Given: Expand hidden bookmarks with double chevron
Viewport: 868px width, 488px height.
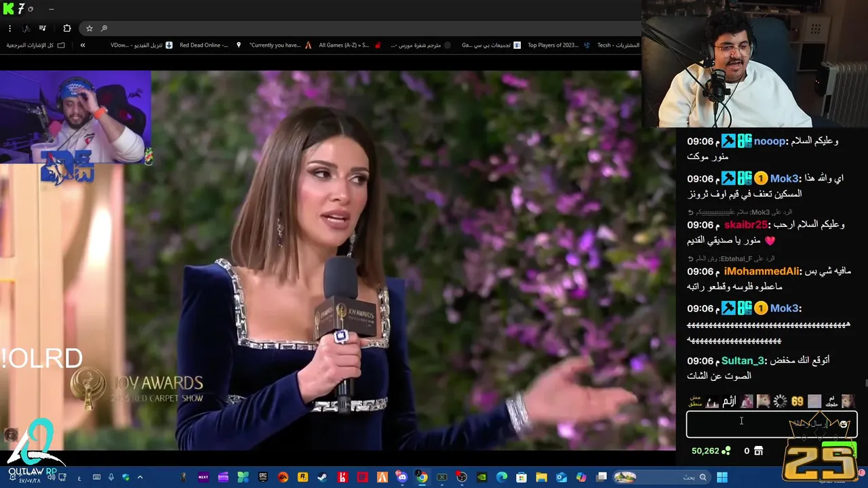Looking at the screenshot, I should click(83, 45).
